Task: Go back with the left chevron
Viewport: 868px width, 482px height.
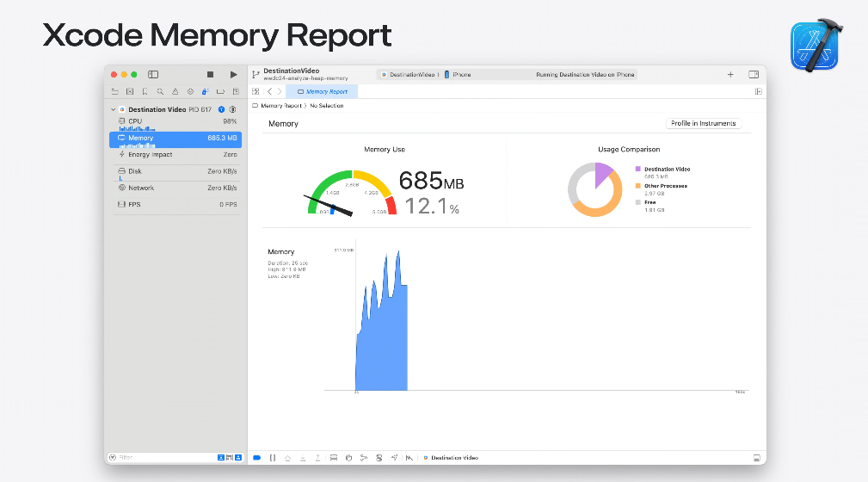Action: pyautogui.click(x=269, y=91)
